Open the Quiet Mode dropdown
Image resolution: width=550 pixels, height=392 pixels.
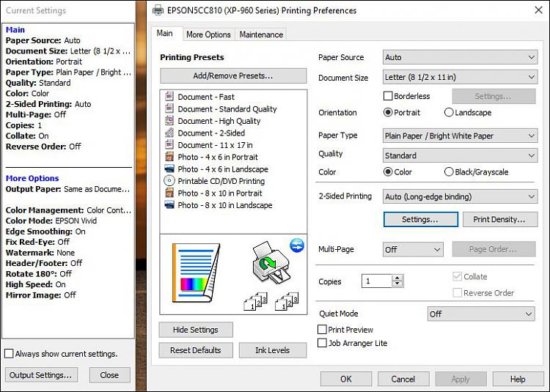[481, 314]
